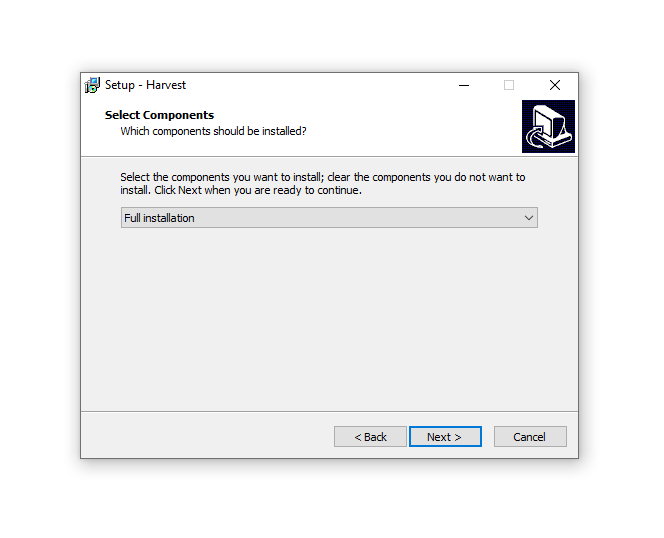
Task: Click the empty footer area beside Back
Action: click(x=208, y=436)
